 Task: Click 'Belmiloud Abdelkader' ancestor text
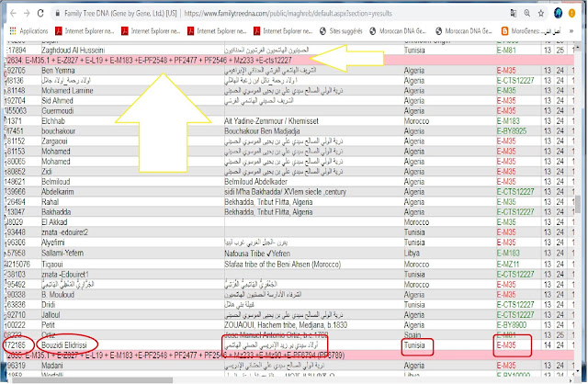click(255, 182)
